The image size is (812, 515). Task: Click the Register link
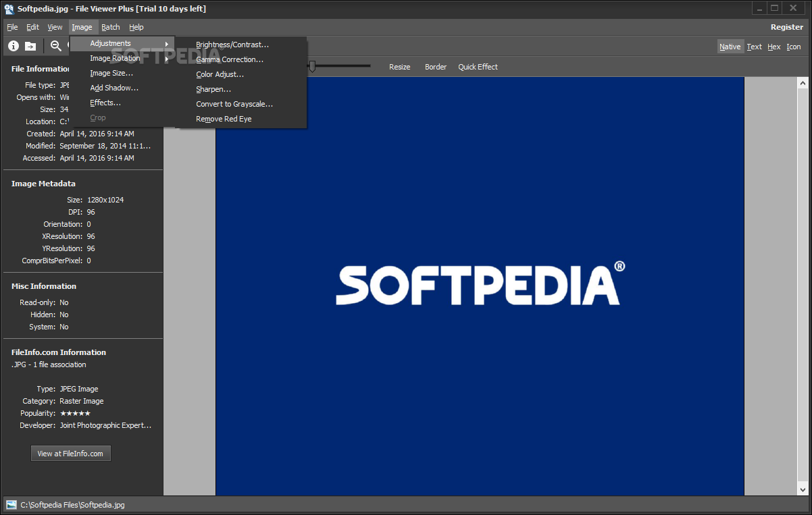(x=787, y=27)
